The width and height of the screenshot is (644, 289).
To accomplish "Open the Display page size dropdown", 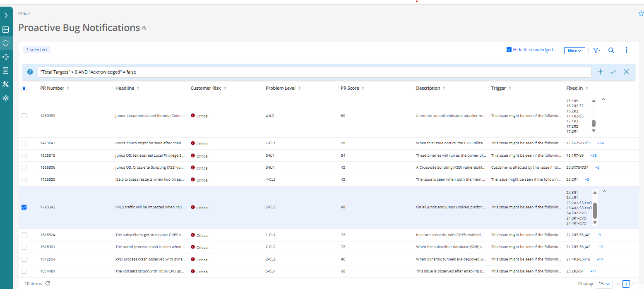I will (x=603, y=284).
